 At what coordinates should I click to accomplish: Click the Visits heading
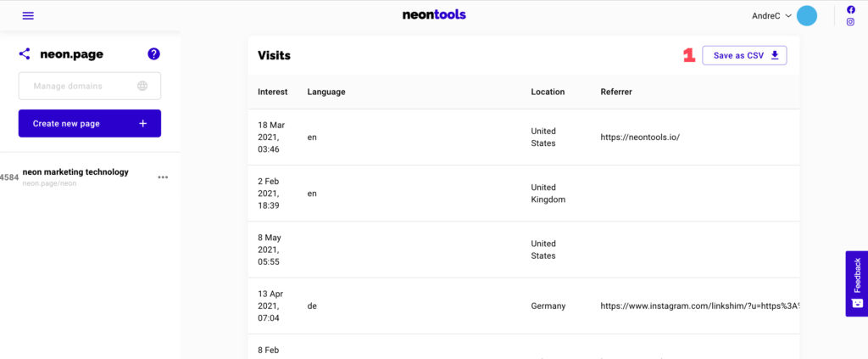[x=274, y=55]
